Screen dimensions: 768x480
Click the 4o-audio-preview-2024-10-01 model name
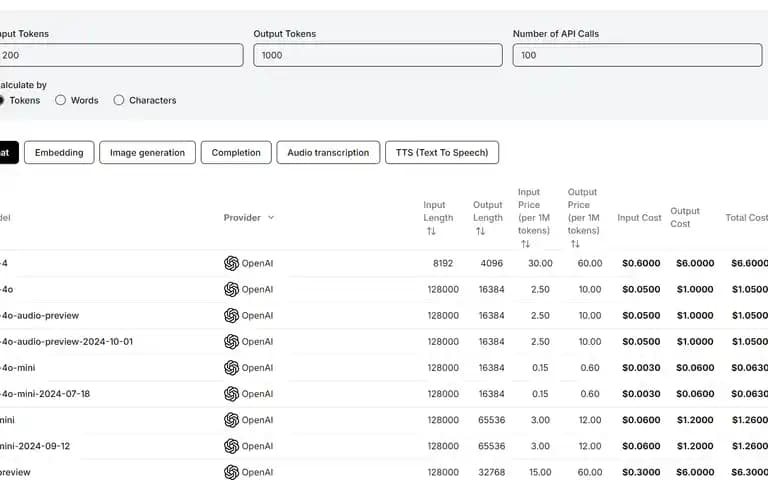[x=67, y=341]
